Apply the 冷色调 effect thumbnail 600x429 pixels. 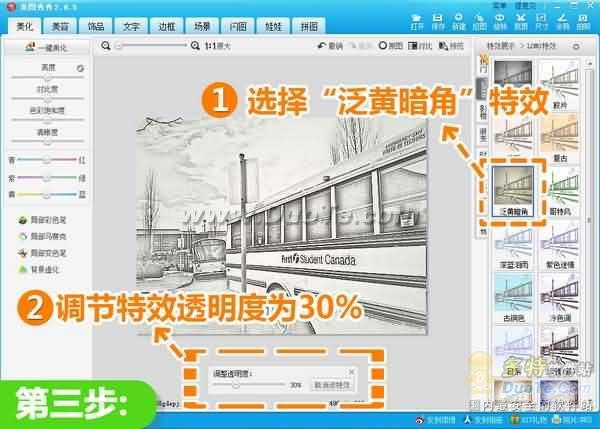559,298
